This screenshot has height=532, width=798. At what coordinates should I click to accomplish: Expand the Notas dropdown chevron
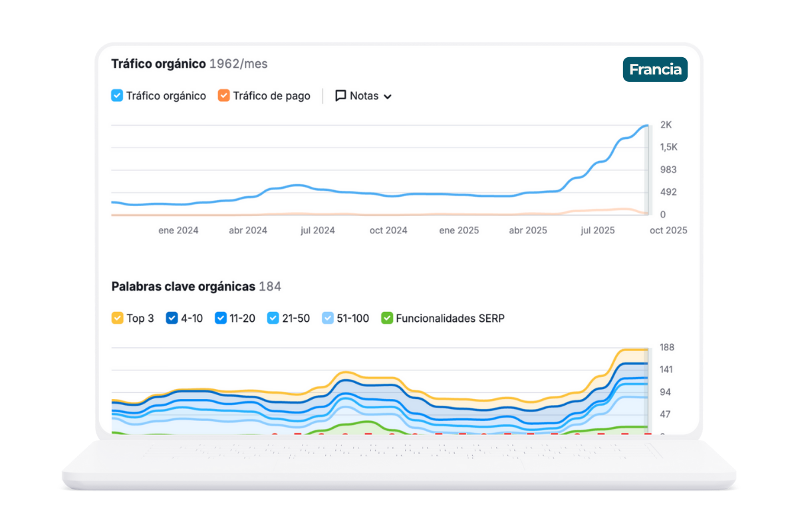[388, 96]
